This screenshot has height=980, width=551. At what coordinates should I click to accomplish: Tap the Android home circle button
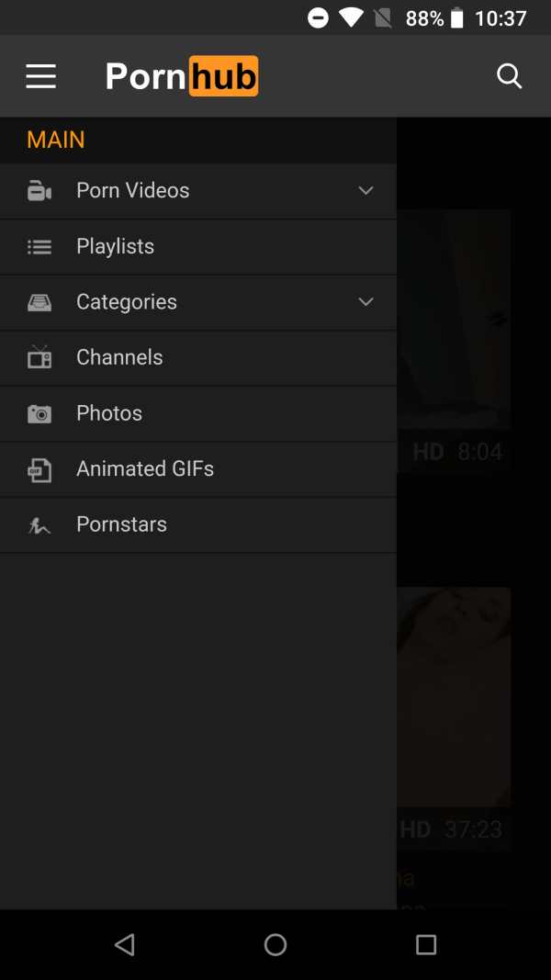(x=275, y=944)
